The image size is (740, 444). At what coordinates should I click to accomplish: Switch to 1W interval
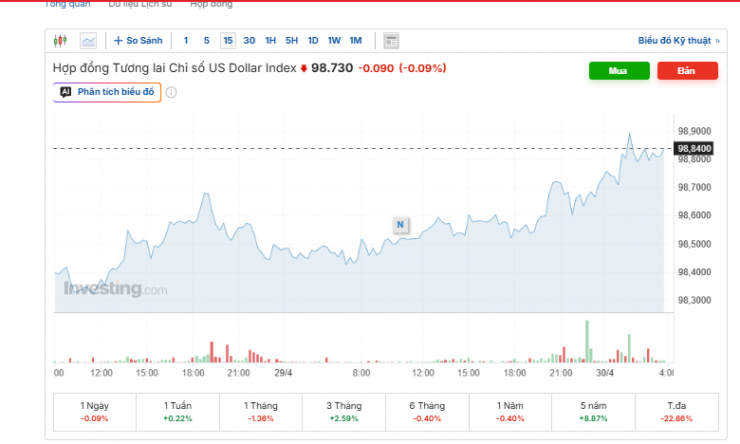coord(334,41)
